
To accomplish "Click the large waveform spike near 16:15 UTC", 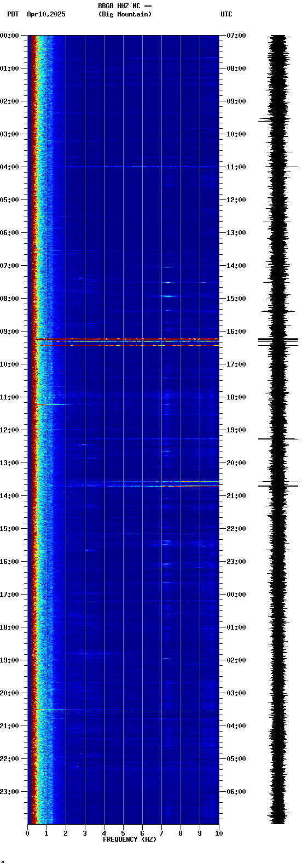I will coord(278,341).
